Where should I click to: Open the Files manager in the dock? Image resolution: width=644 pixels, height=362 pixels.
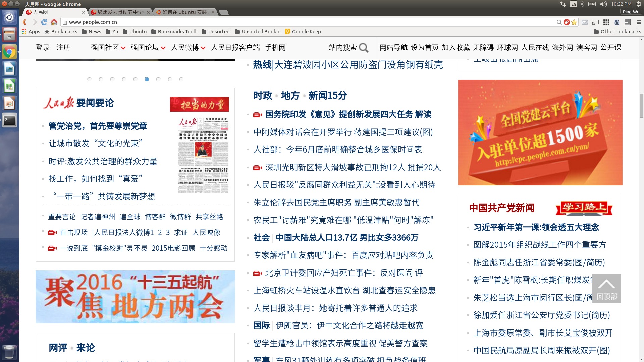point(9,35)
